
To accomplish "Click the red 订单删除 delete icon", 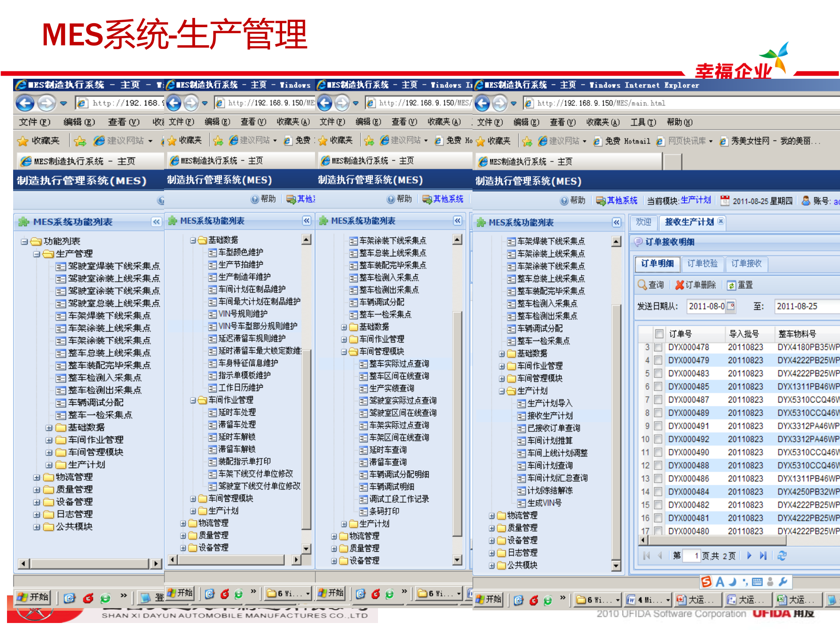I will click(x=680, y=285).
